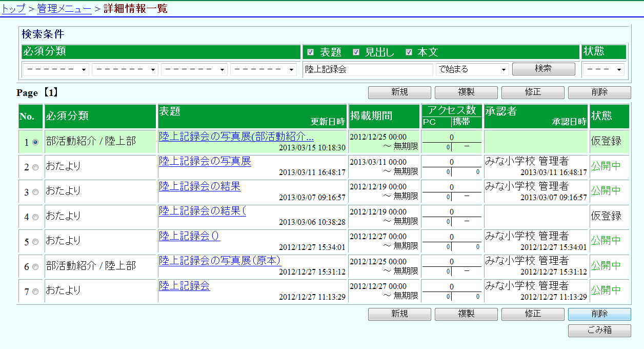Click the アクセス数 column header

coord(452,110)
